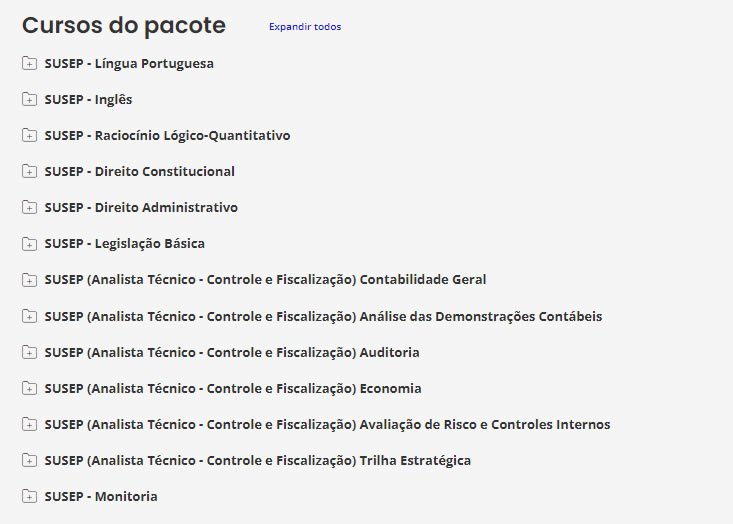Click the 'Expandir todos' link
Screen dimensions: 733x524
tap(304, 27)
